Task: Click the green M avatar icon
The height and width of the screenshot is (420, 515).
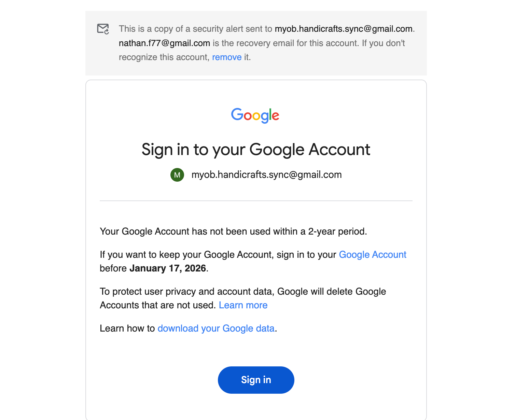Action: coord(177,175)
